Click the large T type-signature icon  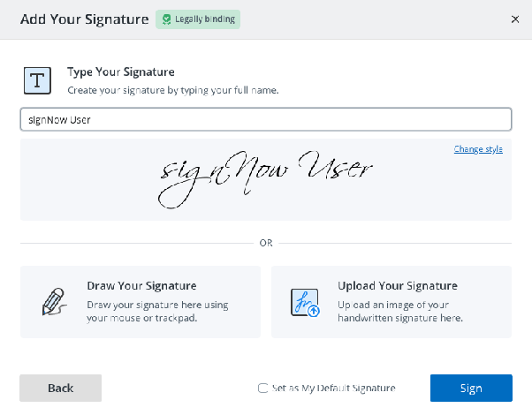click(37, 80)
